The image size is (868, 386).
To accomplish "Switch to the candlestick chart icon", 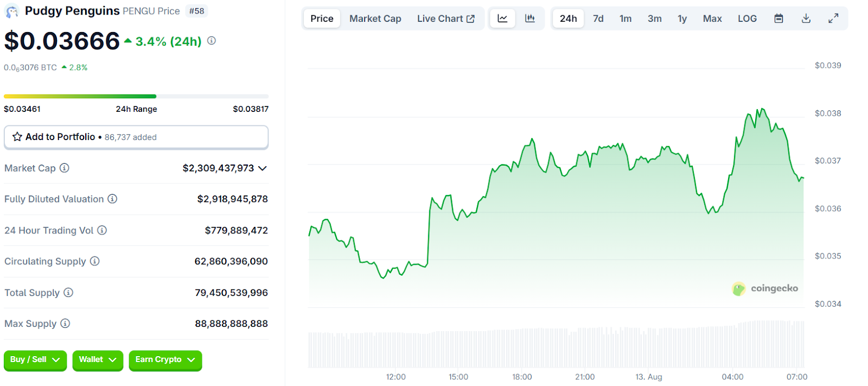I will [x=530, y=18].
